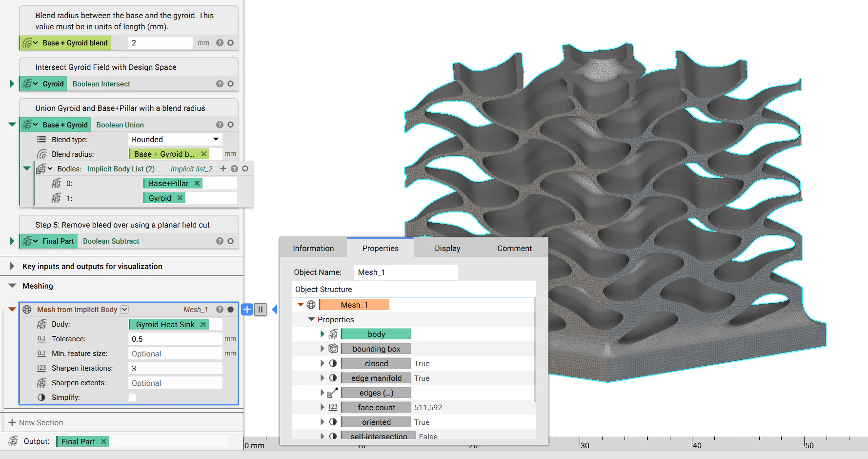Click help icon on Mesh from Implicit Body
Image resolution: width=868 pixels, height=459 pixels.
(x=220, y=309)
